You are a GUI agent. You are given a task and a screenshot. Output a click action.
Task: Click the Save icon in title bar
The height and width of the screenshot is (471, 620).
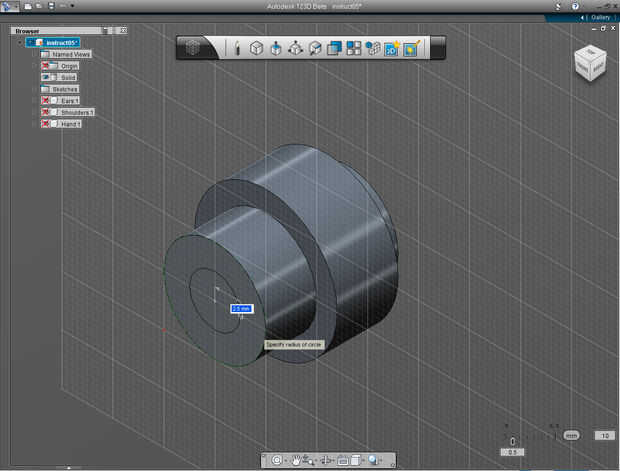coord(51,6)
